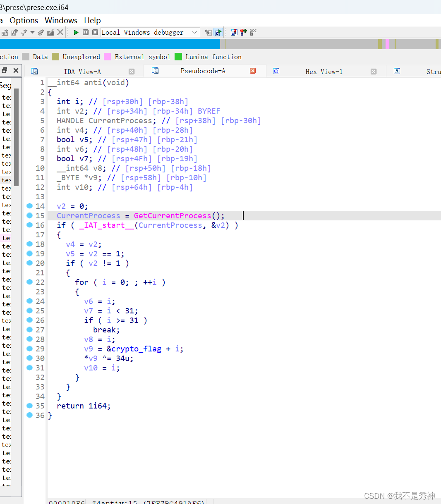The image size is (441, 504).
Task: Click the IDA View-A panel icon on its tab
Action: pos(34,71)
